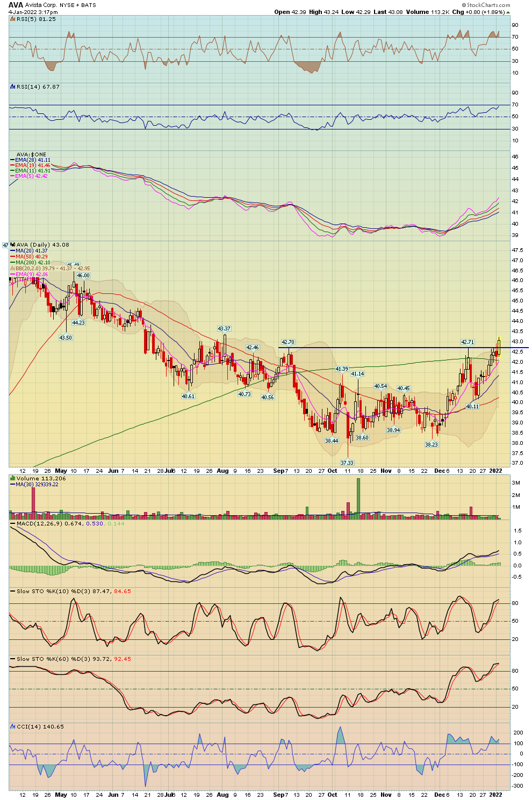Click the 46.00 price annotation
This screenshot has height=800, width=532.
click(x=83, y=275)
